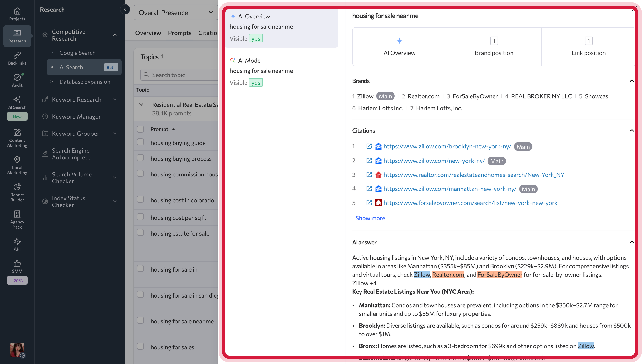Toggle the select-all checkbox beside Prompt header
The image size is (643, 364).
tap(140, 129)
